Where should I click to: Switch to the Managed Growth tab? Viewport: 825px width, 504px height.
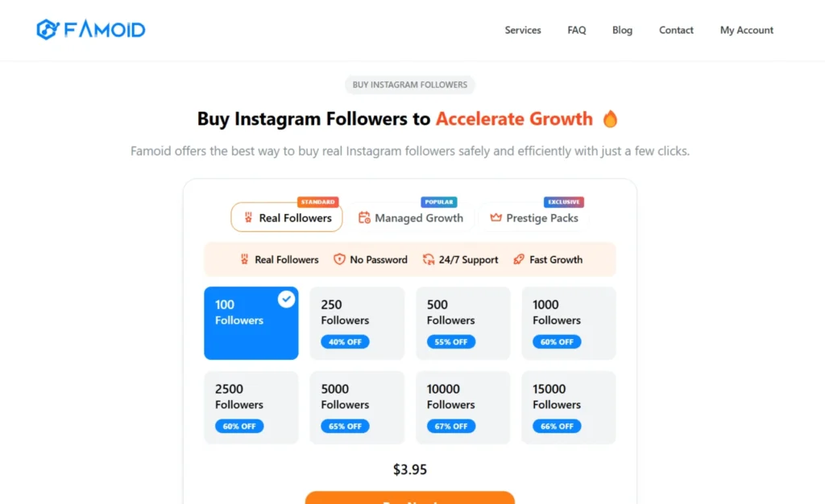[412, 217]
